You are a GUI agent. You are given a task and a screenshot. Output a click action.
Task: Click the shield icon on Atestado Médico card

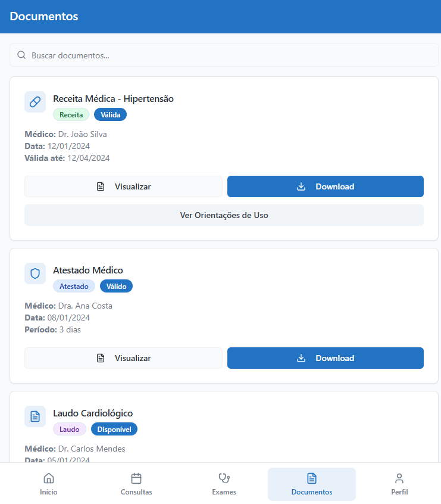(x=35, y=273)
